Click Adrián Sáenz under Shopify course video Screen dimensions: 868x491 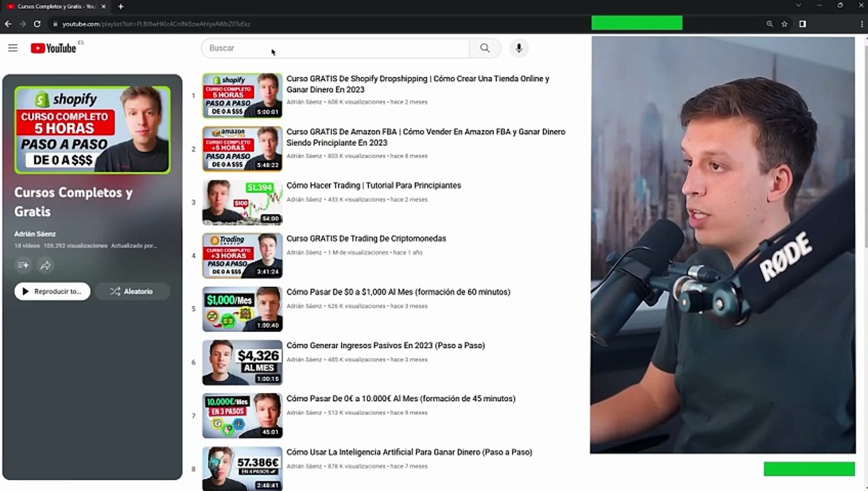pos(304,102)
